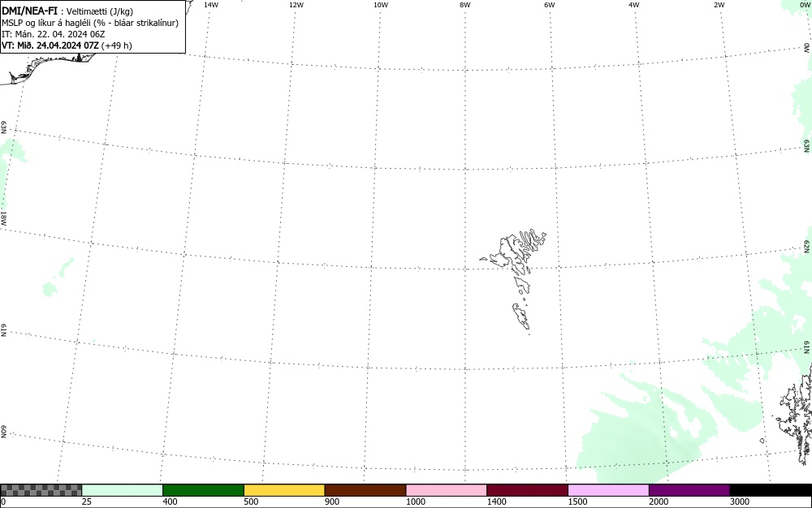812x508 pixels.
Task: Click the legend value 500
Action: tap(251, 502)
